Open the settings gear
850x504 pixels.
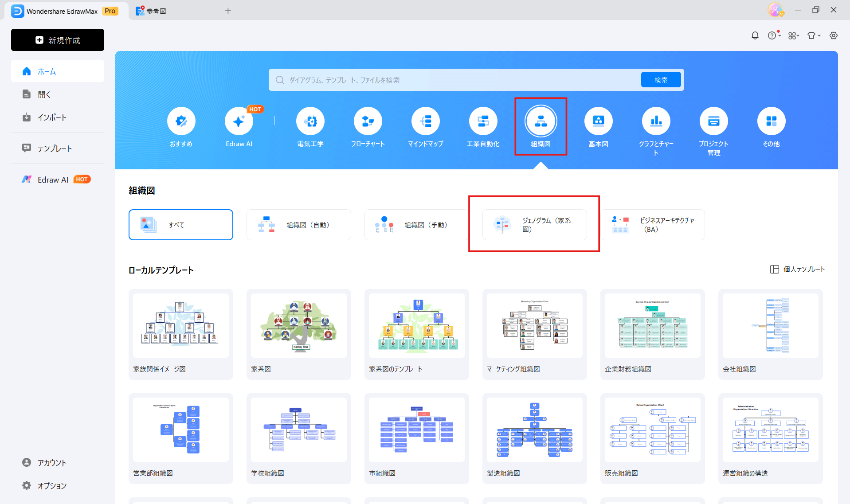pos(834,35)
